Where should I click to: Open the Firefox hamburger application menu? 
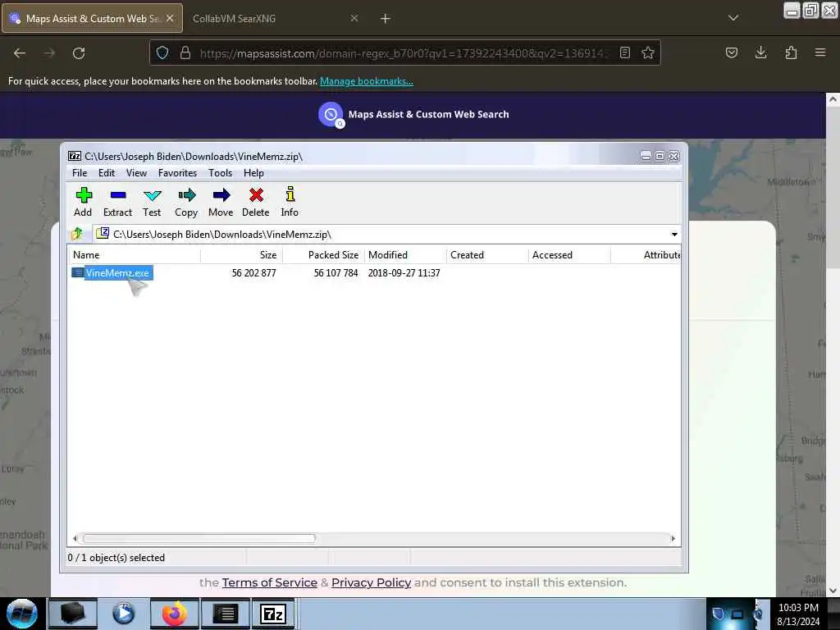click(x=819, y=52)
